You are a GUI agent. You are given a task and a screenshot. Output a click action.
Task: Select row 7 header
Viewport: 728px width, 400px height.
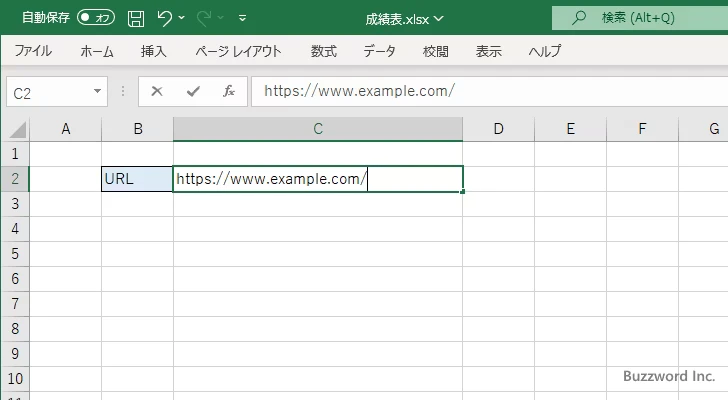coord(15,304)
